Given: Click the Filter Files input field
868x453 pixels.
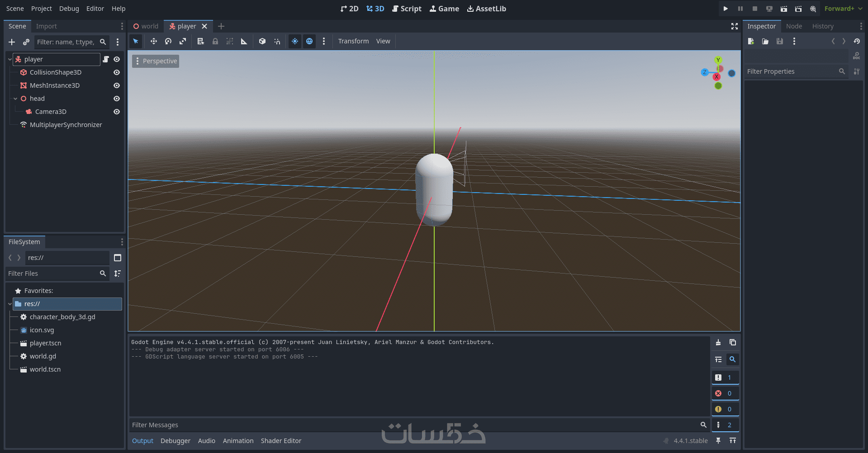Looking at the screenshot, I should click(57, 274).
